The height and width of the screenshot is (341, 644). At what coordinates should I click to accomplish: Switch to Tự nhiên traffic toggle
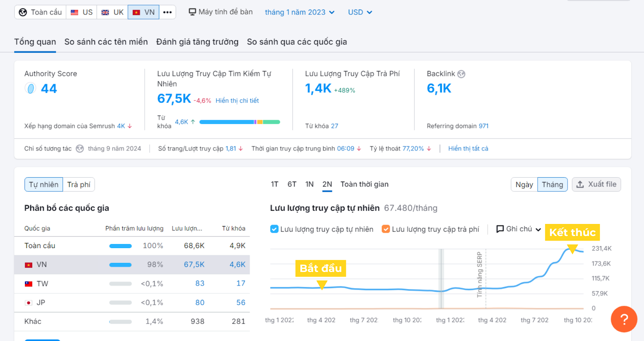[43, 184]
